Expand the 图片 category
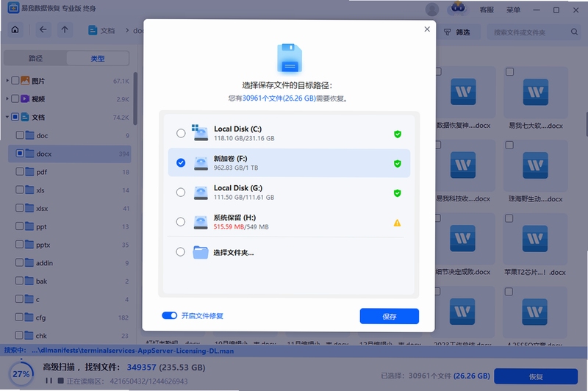Viewport: 588px width, 391px height. [x=7, y=80]
